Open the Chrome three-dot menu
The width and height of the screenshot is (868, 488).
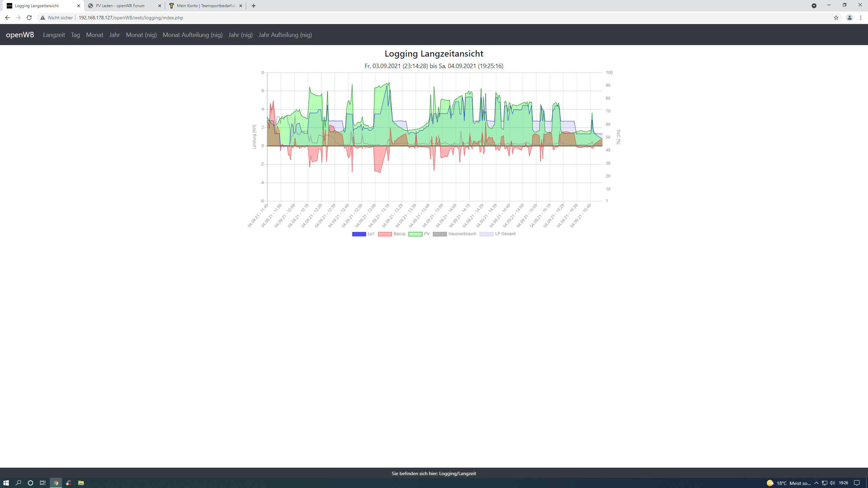tap(861, 18)
